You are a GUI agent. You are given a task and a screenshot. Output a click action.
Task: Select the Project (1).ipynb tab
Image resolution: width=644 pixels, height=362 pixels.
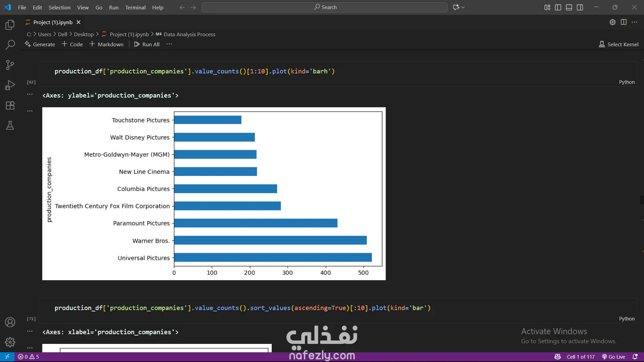(53, 22)
